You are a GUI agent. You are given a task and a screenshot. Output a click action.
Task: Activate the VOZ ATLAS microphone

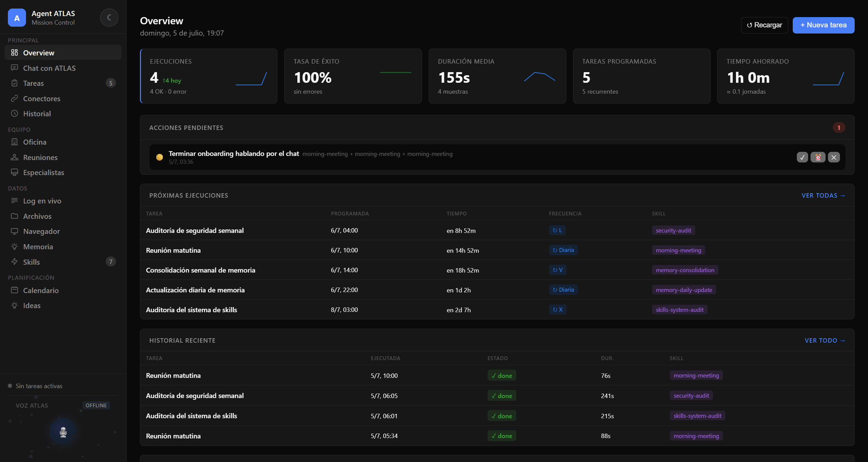click(x=63, y=432)
